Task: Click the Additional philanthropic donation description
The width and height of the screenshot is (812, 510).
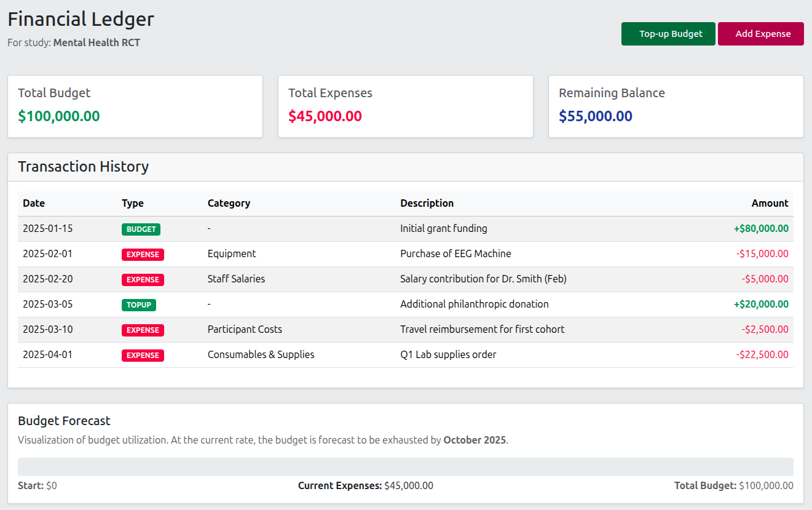Action: (x=474, y=305)
